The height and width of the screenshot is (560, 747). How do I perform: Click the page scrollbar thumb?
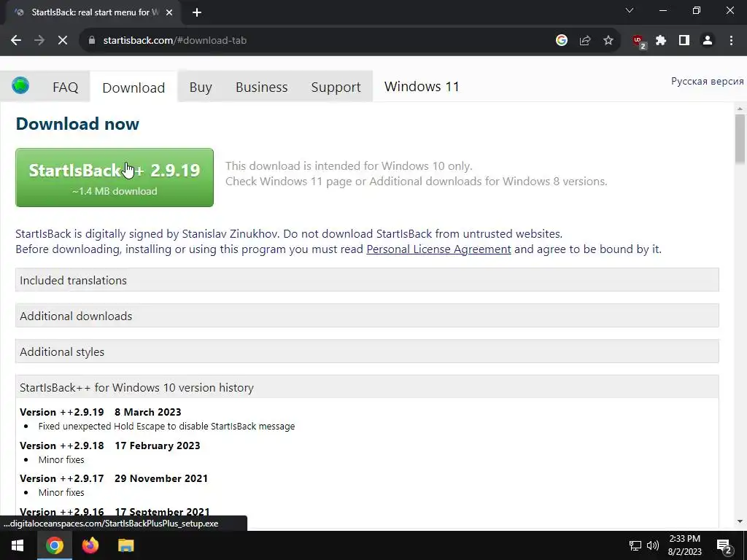740,139
